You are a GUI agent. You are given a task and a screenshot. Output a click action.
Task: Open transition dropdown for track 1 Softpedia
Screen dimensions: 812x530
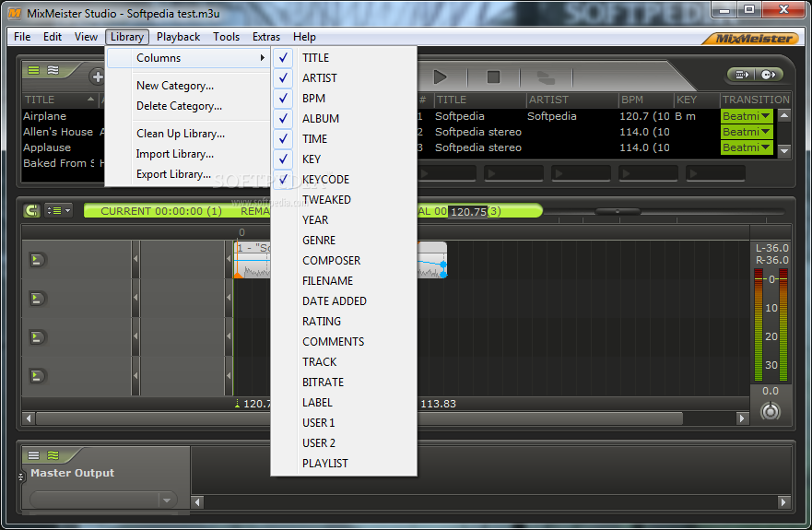747,116
